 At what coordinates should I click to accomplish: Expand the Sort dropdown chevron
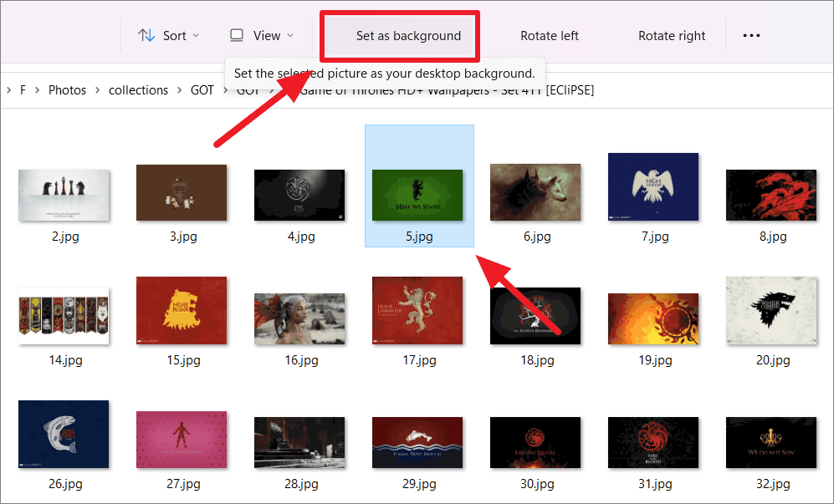[x=196, y=36]
